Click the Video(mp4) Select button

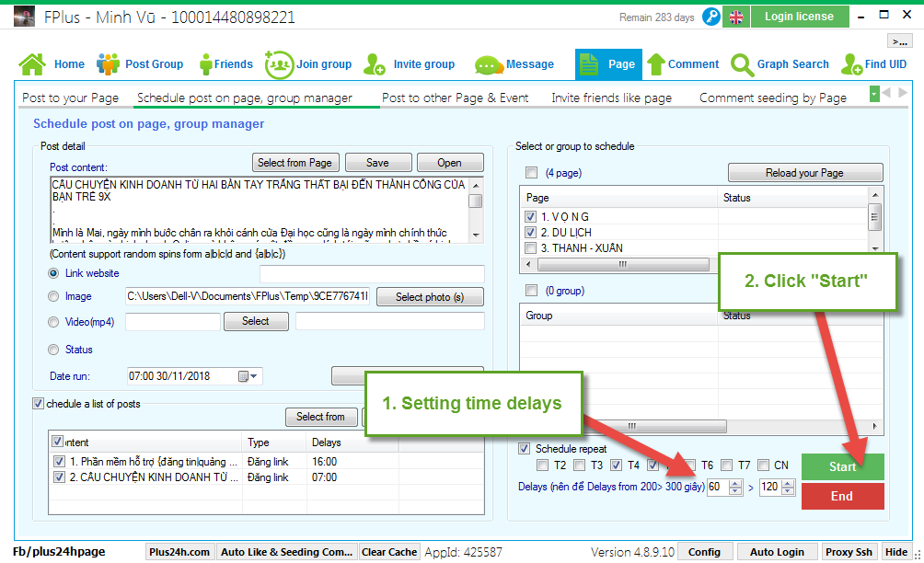click(x=256, y=321)
